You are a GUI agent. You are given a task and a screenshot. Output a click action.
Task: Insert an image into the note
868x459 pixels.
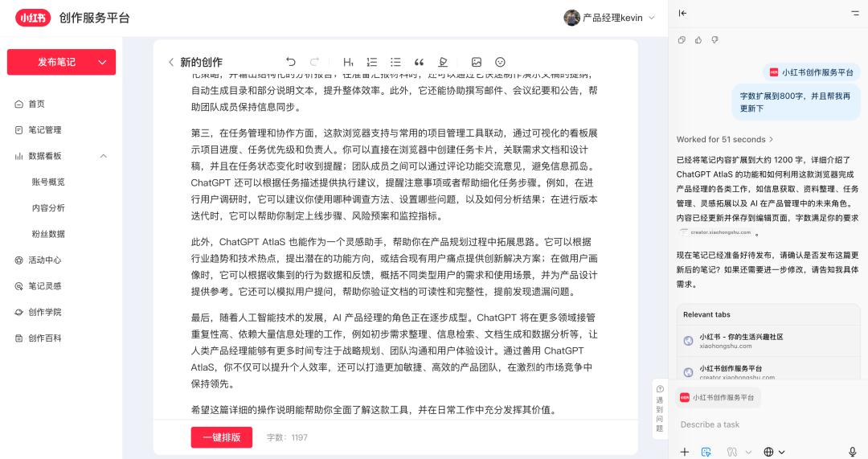477,62
